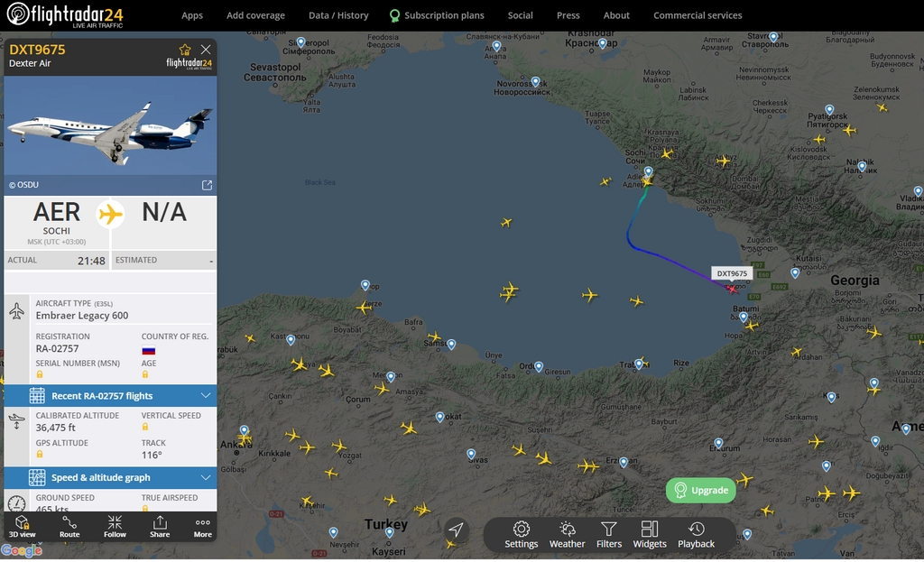The height and width of the screenshot is (562, 924).
Task: Click the registration RA-02757 text
Action: (57, 349)
